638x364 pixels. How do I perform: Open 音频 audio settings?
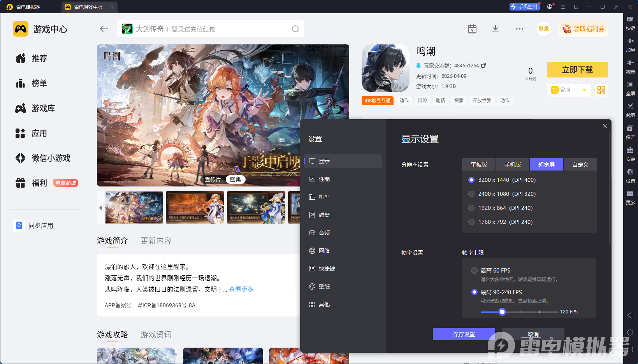[x=343, y=233]
